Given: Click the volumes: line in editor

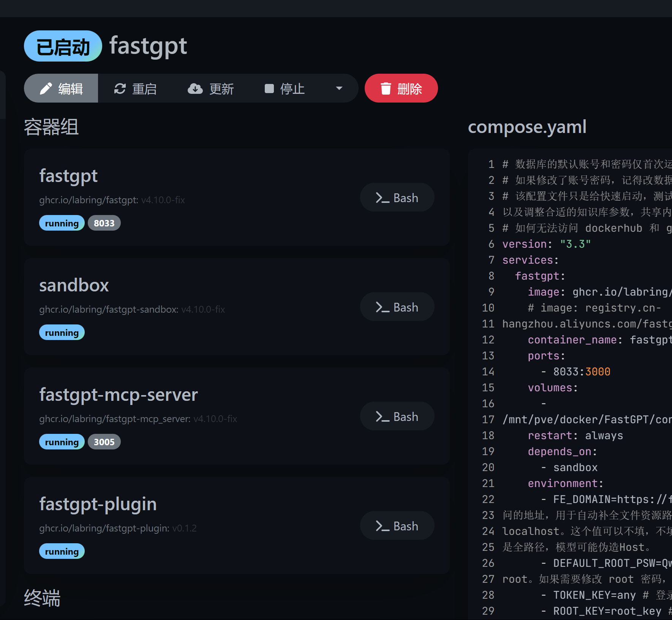Looking at the screenshot, I should click(x=553, y=387).
